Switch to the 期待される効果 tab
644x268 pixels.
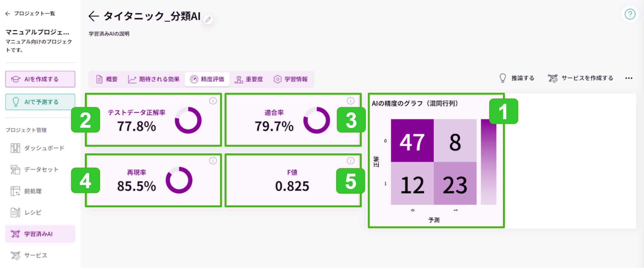(x=154, y=79)
